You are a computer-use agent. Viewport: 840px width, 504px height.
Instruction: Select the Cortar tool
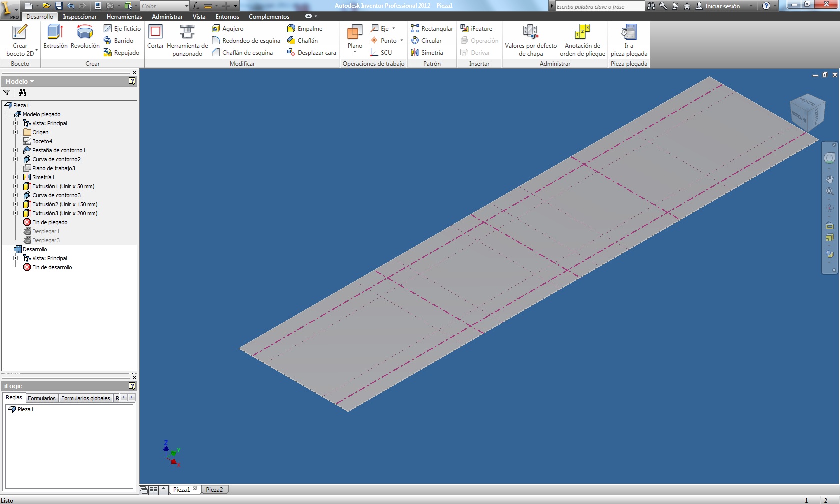point(155,36)
